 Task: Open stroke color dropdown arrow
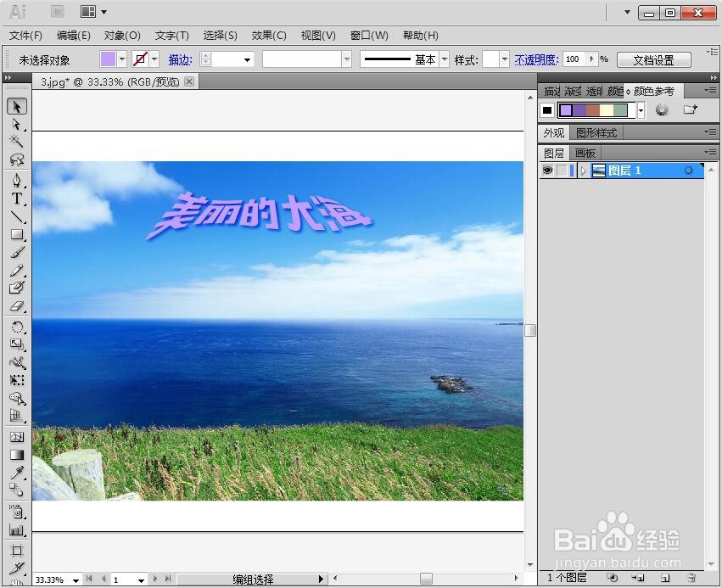tap(154, 59)
